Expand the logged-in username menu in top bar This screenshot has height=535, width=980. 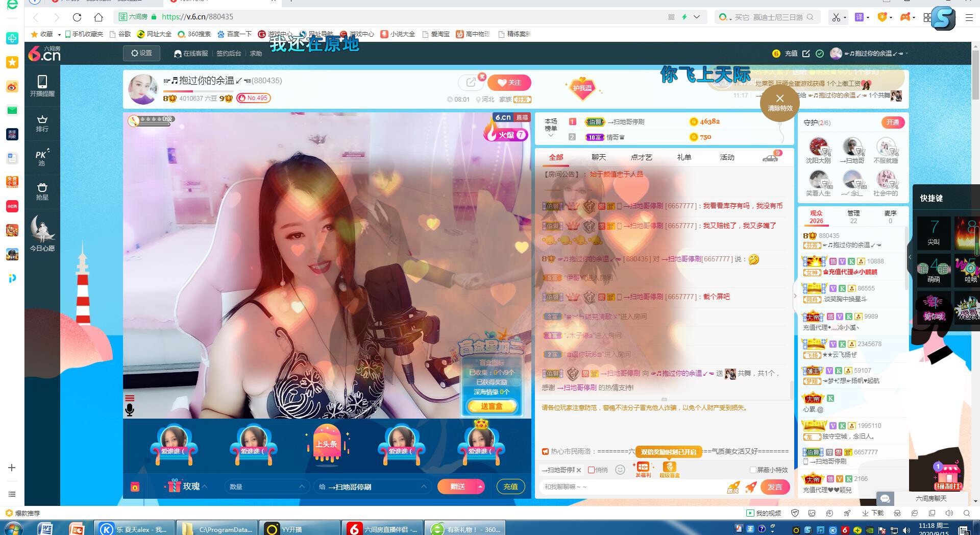[906, 54]
